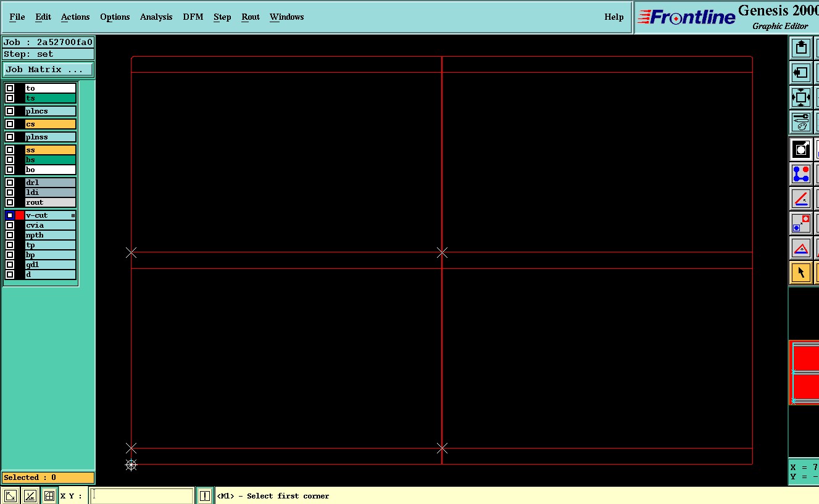This screenshot has height=504, width=819.
Task: Click the origin crosshair circle at canvas bottom-left
Action: point(131,465)
